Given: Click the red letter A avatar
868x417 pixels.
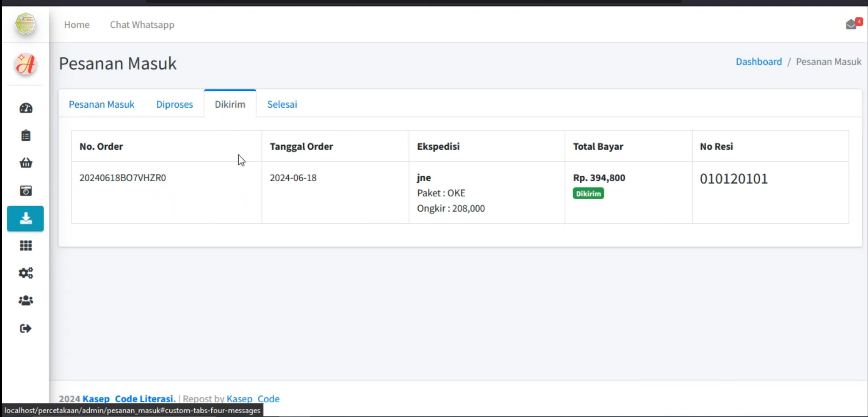Looking at the screenshot, I should [25, 64].
